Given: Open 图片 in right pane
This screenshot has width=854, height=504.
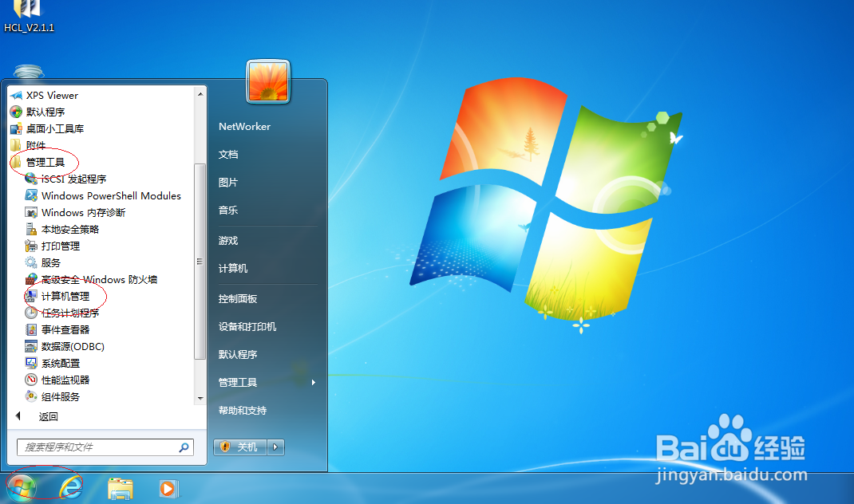Looking at the screenshot, I should point(228,183).
